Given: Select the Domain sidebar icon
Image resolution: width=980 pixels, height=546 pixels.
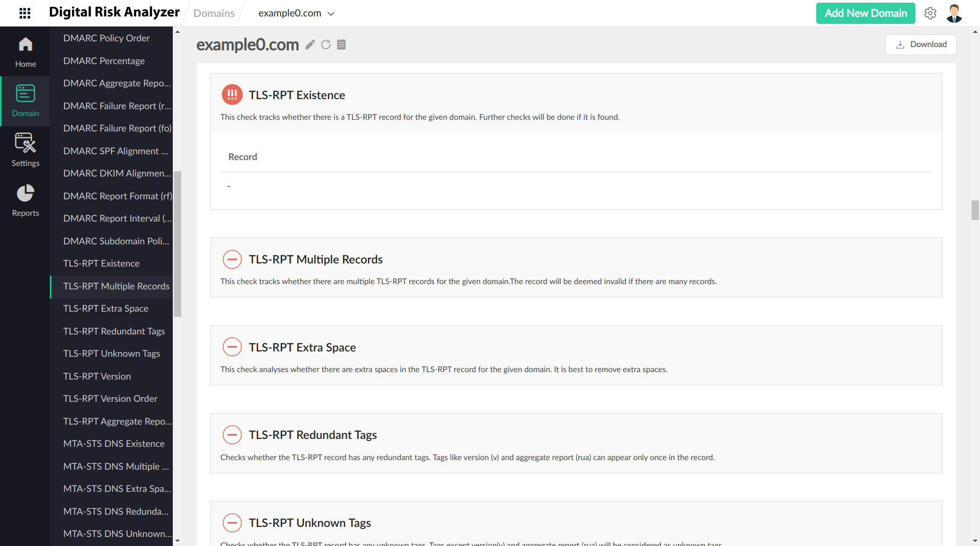Looking at the screenshot, I should coord(25,100).
